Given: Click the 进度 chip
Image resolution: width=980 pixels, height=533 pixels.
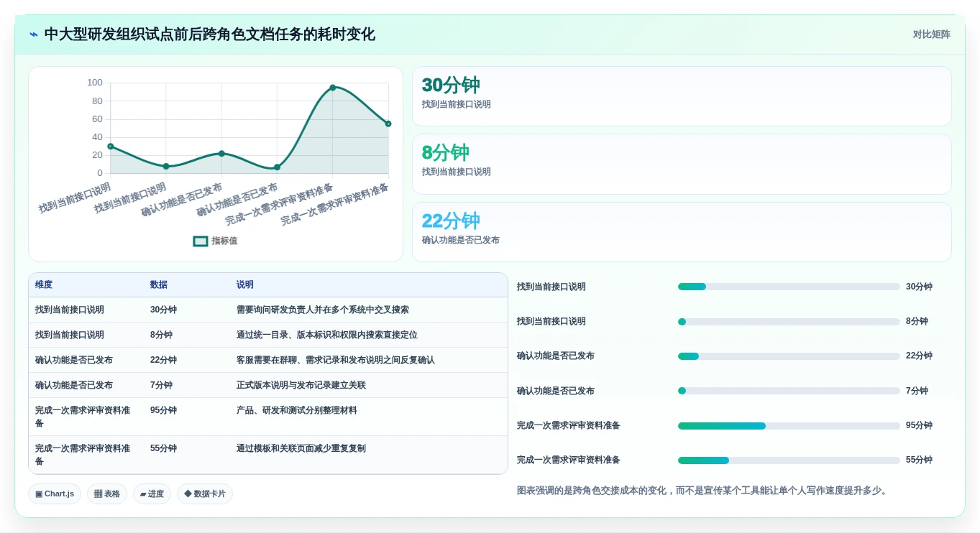Looking at the screenshot, I should tap(152, 494).
